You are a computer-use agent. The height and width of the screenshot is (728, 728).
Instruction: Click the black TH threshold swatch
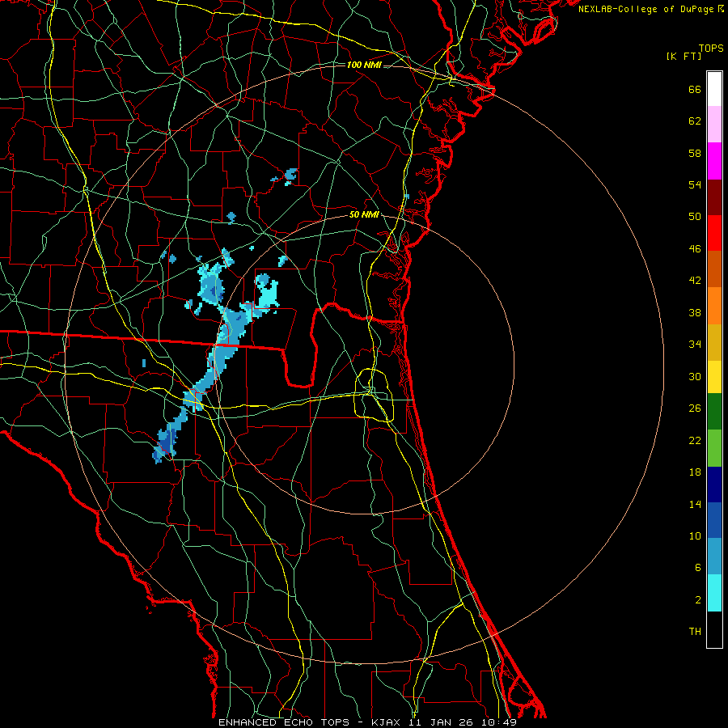714,629
